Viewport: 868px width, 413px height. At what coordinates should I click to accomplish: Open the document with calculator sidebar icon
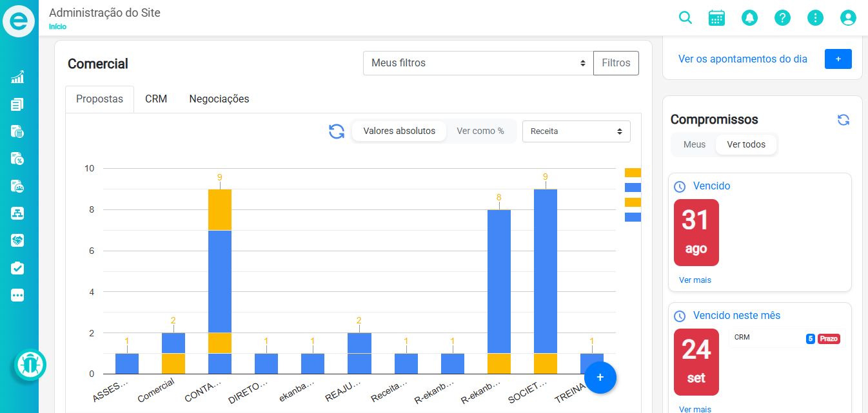(17, 131)
